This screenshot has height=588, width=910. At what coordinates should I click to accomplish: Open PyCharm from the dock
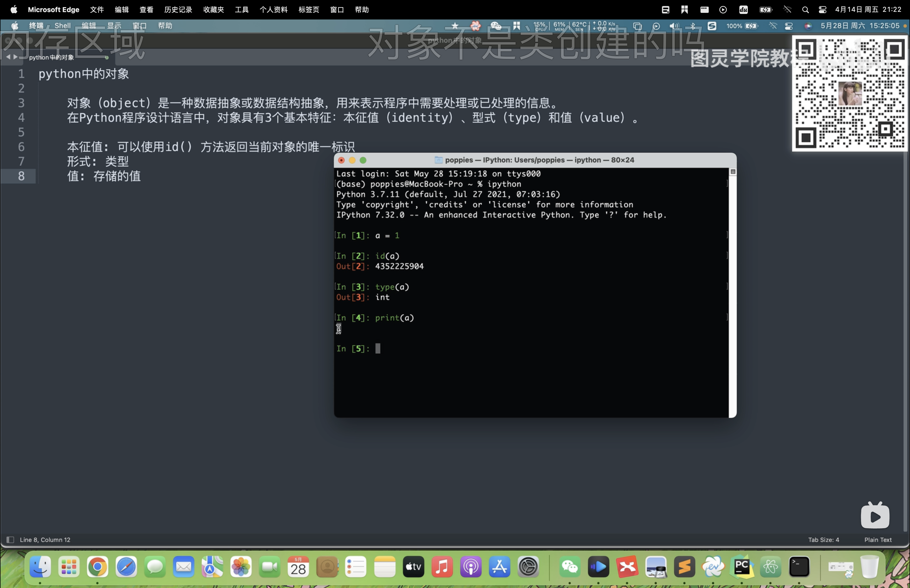[742, 567]
